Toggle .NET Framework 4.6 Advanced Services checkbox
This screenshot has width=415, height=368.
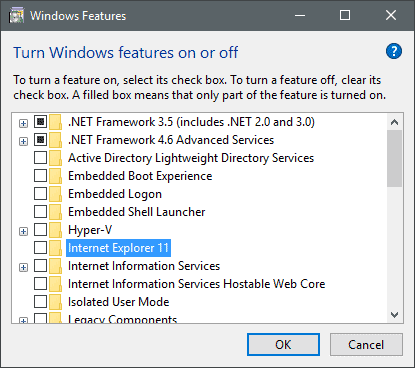click(40, 140)
